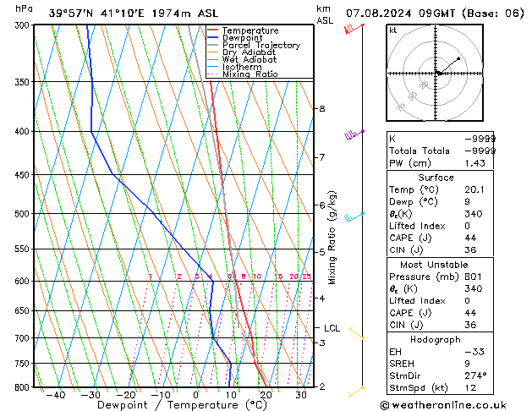The height and width of the screenshot is (411, 532).
Task: Click the weatheronline.co.uk copyright link
Action: tap(443, 405)
